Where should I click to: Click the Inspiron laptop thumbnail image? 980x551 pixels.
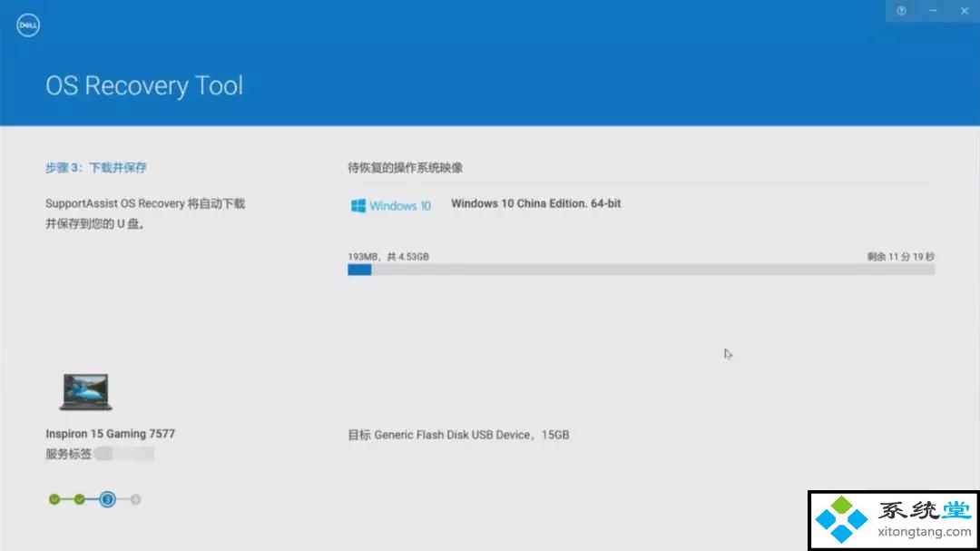85,392
